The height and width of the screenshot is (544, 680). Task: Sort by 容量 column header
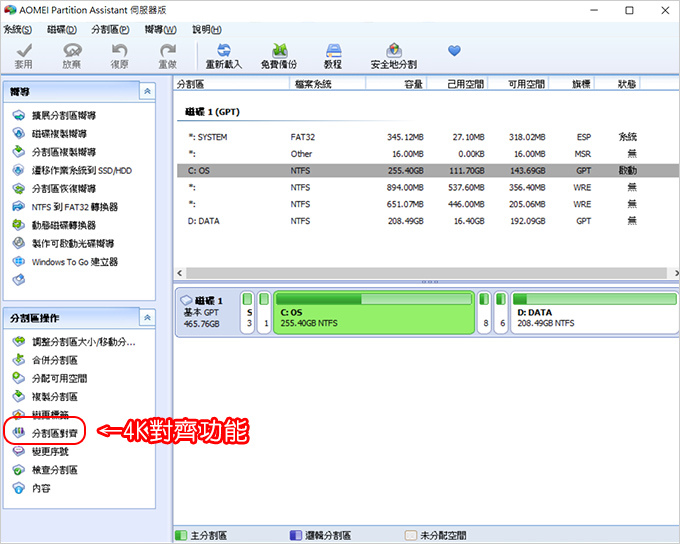coord(396,84)
